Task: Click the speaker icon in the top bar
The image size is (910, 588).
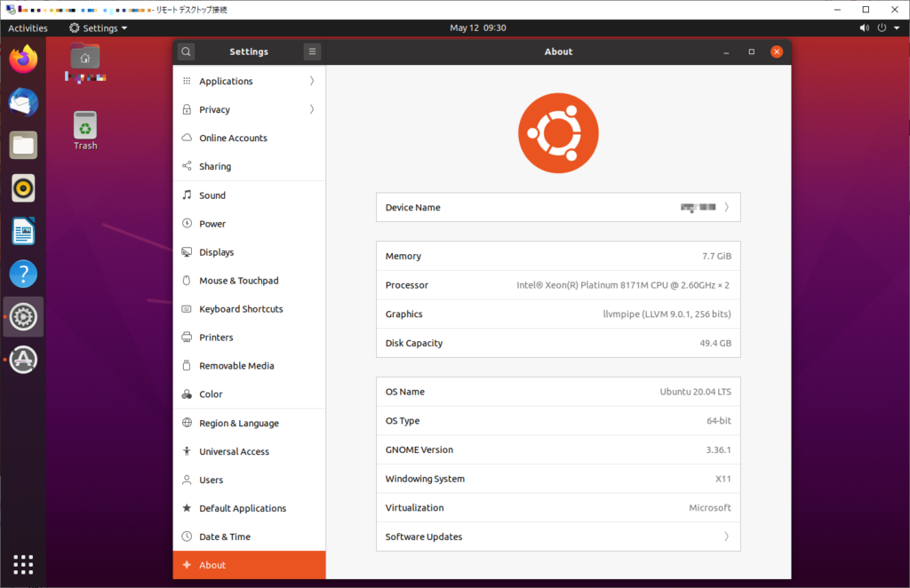Action: (x=863, y=28)
